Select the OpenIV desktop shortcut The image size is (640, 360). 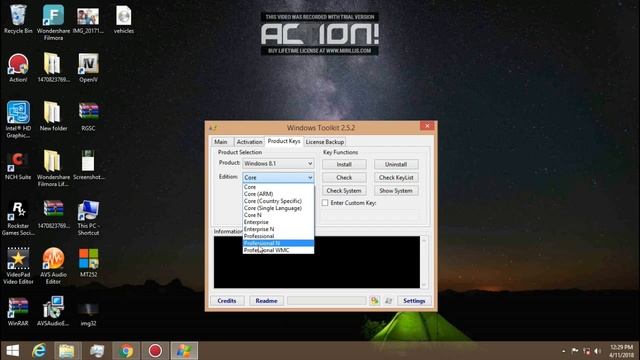coord(88,68)
